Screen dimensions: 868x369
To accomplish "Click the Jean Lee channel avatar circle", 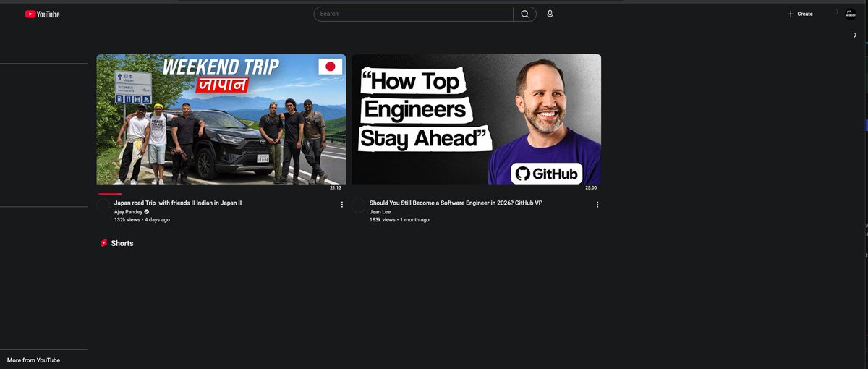I will (358, 205).
